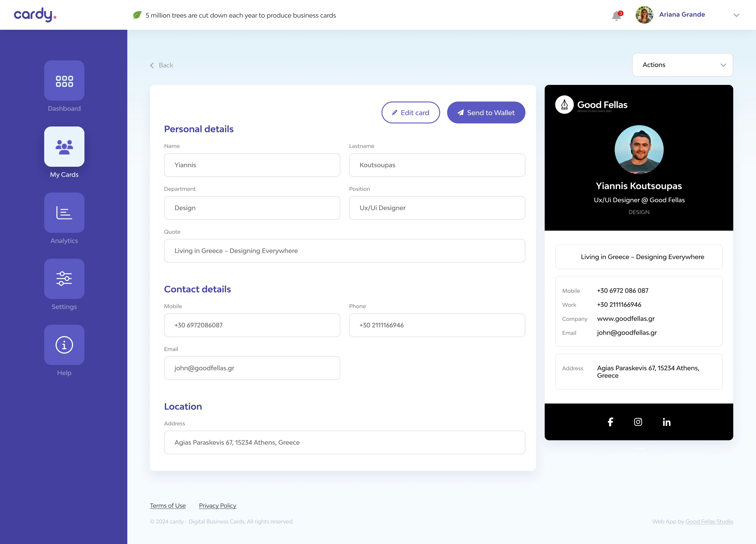Click the LinkedIn icon on card preview
The height and width of the screenshot is (544, 756).
point(666,422)
